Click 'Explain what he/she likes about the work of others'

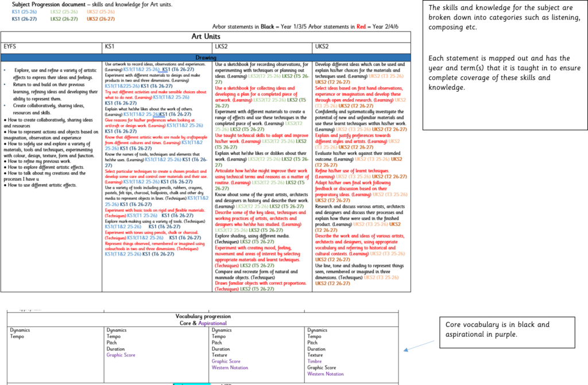coord(149,111)
